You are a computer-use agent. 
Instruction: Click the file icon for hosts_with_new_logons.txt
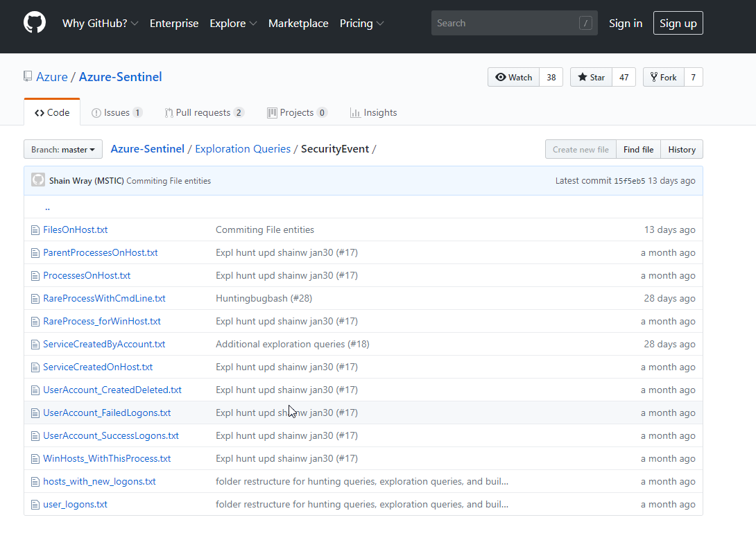point(35,482)
